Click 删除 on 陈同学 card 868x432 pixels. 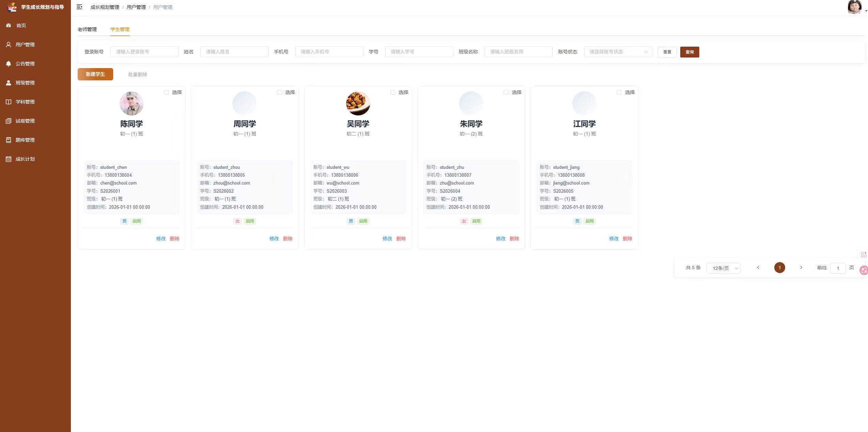point(174,239)
